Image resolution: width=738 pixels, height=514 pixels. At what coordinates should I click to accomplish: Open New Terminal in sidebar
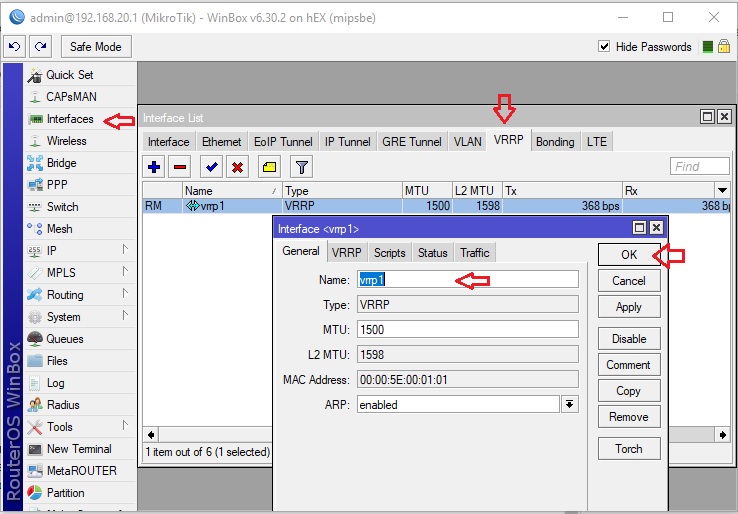79,449
